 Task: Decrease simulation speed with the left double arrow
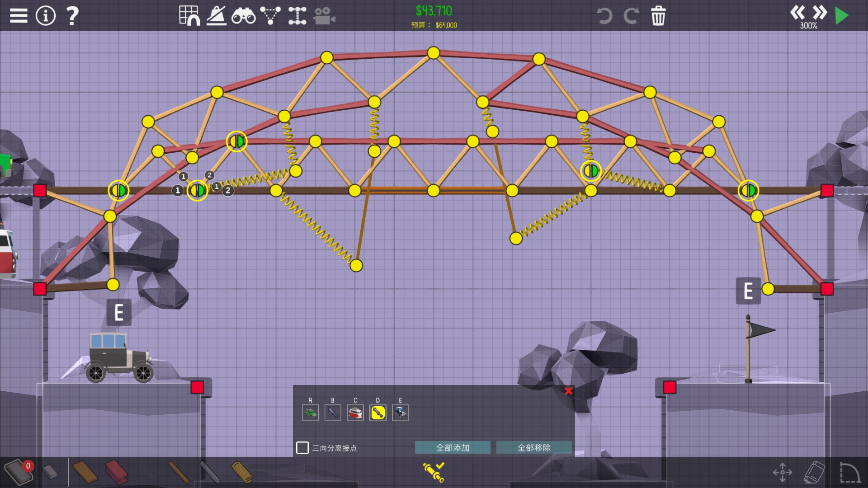coord(797,12)
